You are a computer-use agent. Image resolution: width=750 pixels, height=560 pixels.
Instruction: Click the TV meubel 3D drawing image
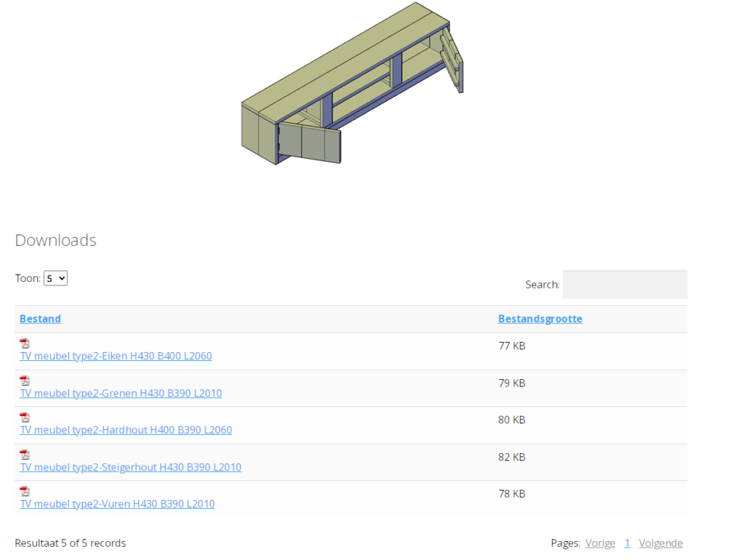[x=352, y=84]
